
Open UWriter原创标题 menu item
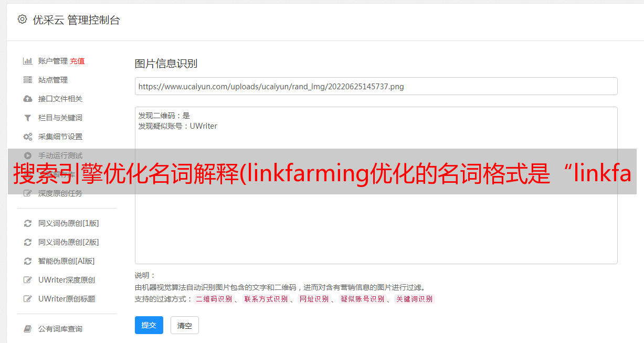67,299
